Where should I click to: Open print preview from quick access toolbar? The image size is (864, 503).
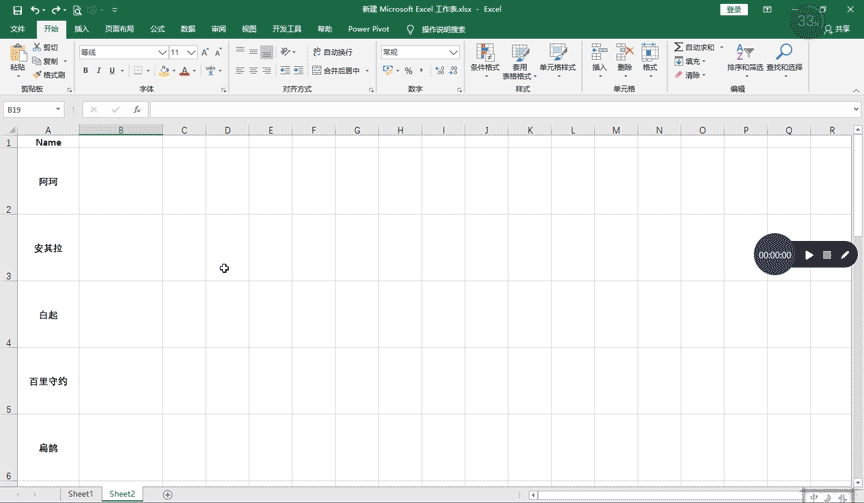[77, 10]
